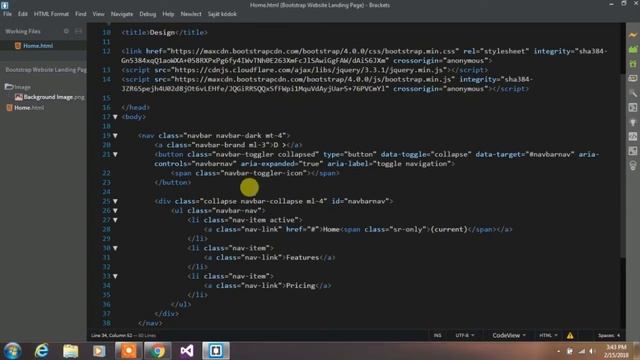
Task: Open the HTML Format menu
Action: tap(51, 14)
